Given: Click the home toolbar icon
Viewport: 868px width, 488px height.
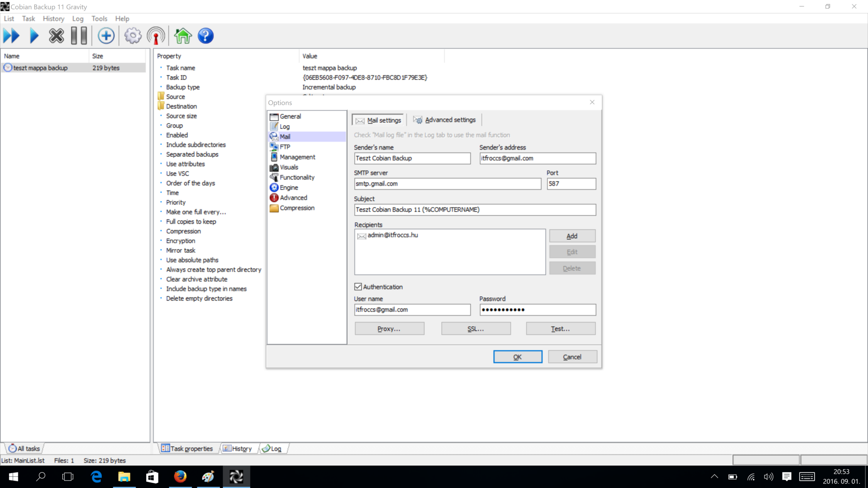Looking at the screenshot, I should coord(182,36).
